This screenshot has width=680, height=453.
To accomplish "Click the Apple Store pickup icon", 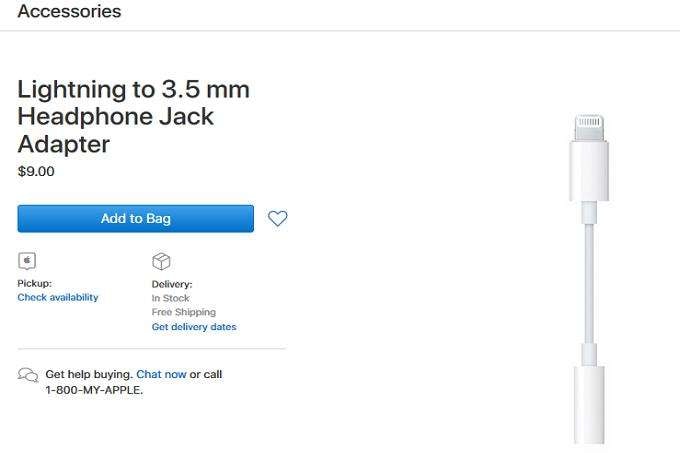I will (x=27, y=261).
